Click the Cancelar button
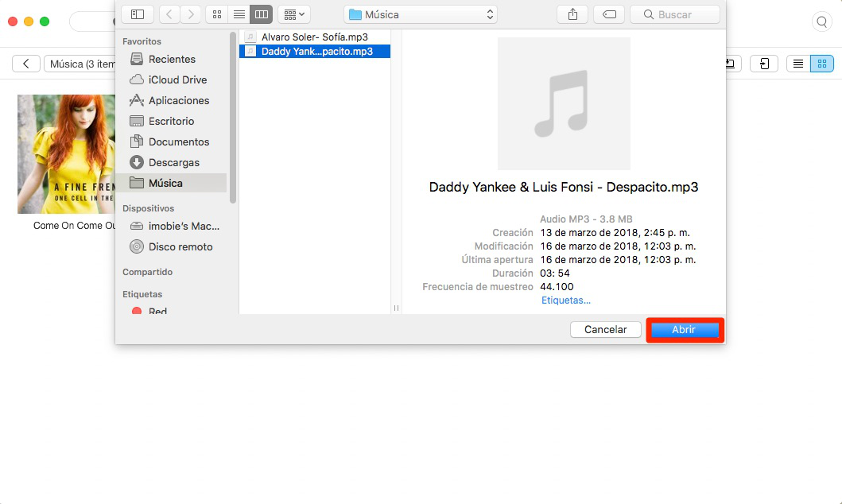The width and height of the screenshot is (842, 504). click(x=606, y=330)
